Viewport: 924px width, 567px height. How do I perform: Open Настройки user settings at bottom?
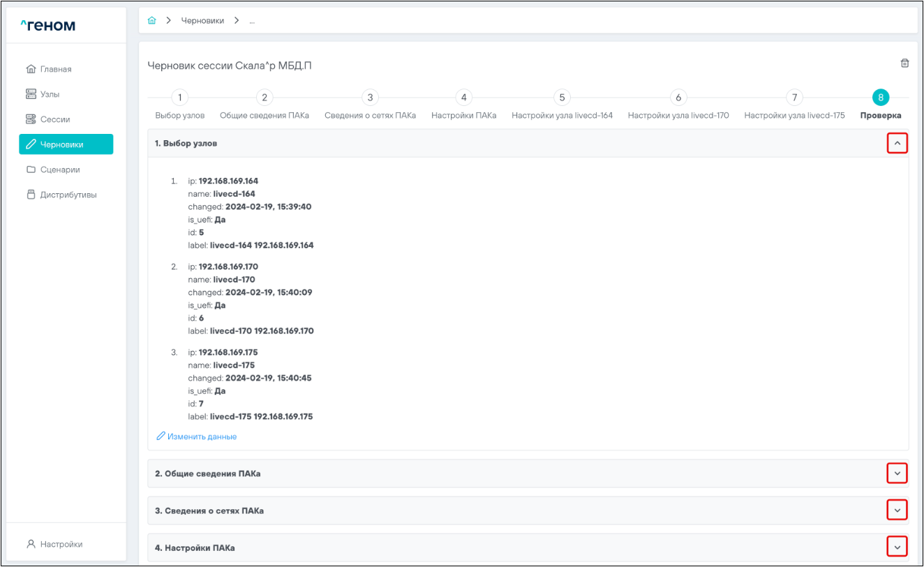click(x=61, y=544)
